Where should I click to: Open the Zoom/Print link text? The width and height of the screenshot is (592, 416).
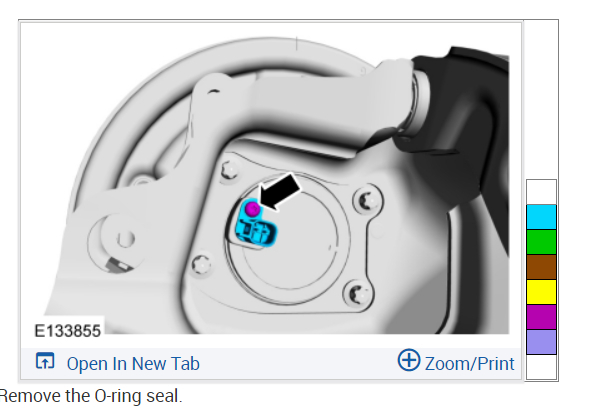(x=469, y=364)
